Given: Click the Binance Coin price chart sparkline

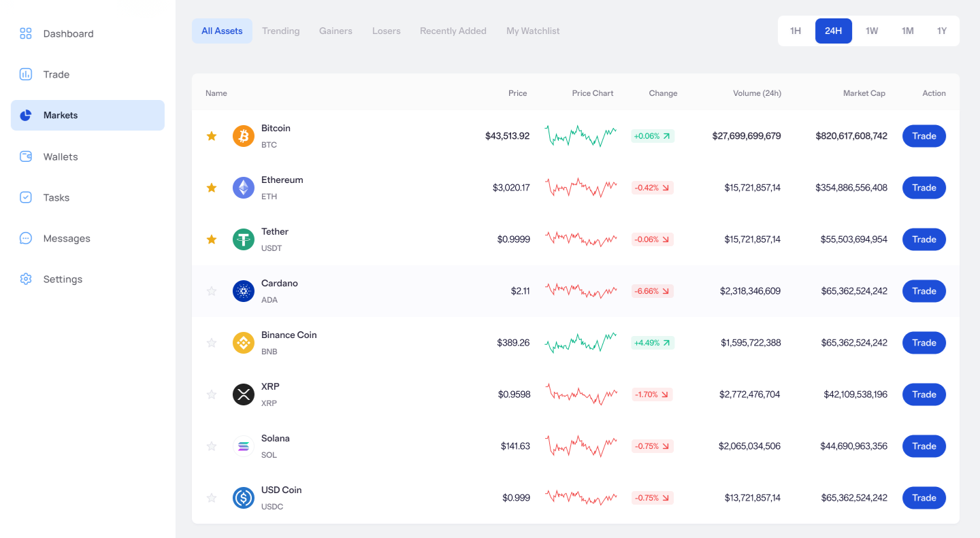Looking at the screenshot, I should 581,342.
